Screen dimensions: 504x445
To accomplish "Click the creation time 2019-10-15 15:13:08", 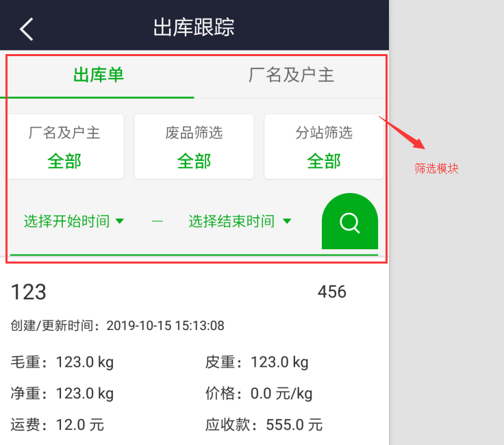I will [165, 325].
